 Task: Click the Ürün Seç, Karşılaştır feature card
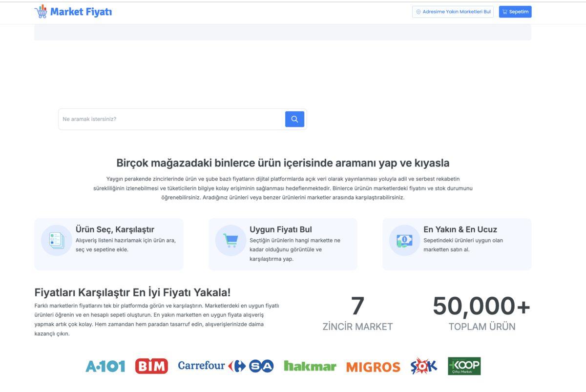click(108, 243)
